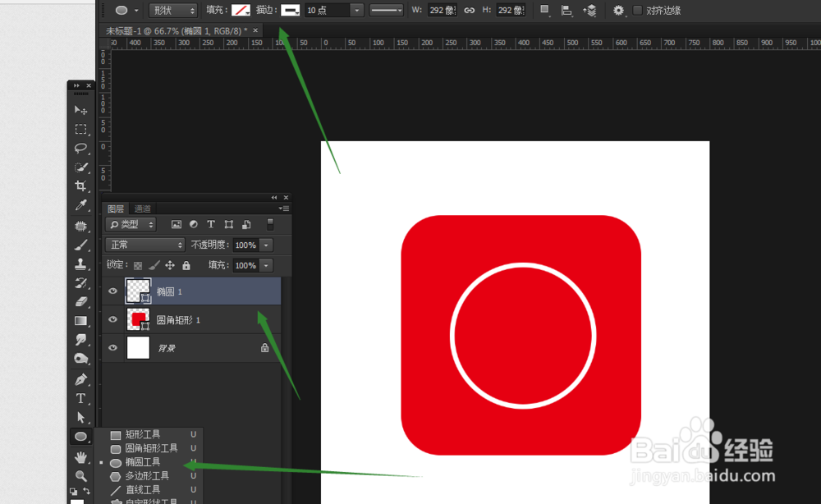821x504 pixels.
Task: Open the 正常 blend mode dropdown
Action: pos(145,245)
